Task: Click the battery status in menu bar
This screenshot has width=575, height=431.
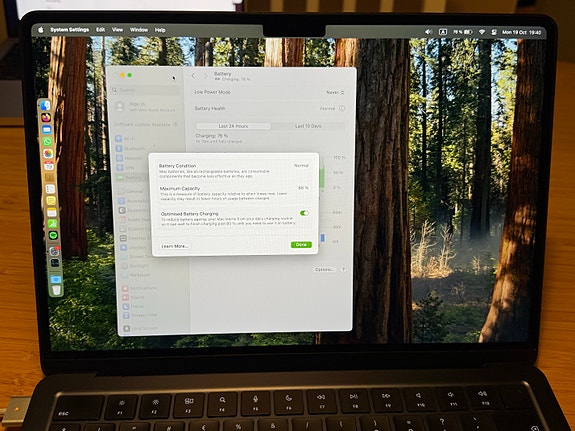Action: point(462,32)
